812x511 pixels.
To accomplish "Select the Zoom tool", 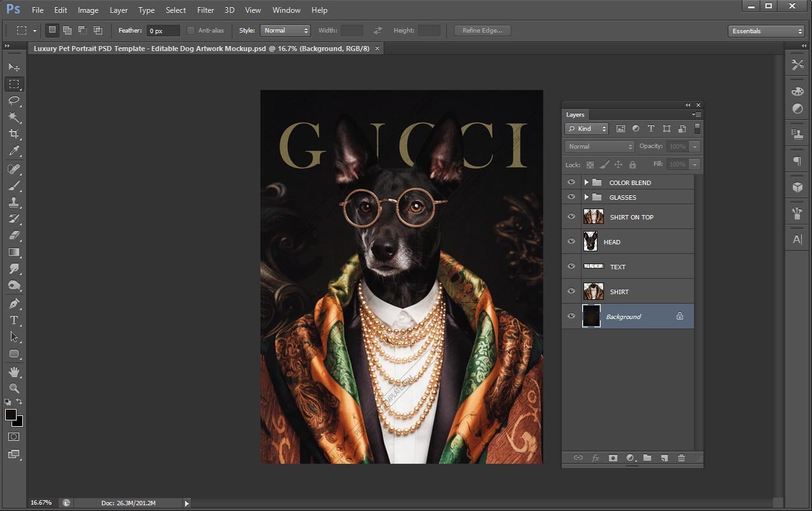I will point(14,389).
